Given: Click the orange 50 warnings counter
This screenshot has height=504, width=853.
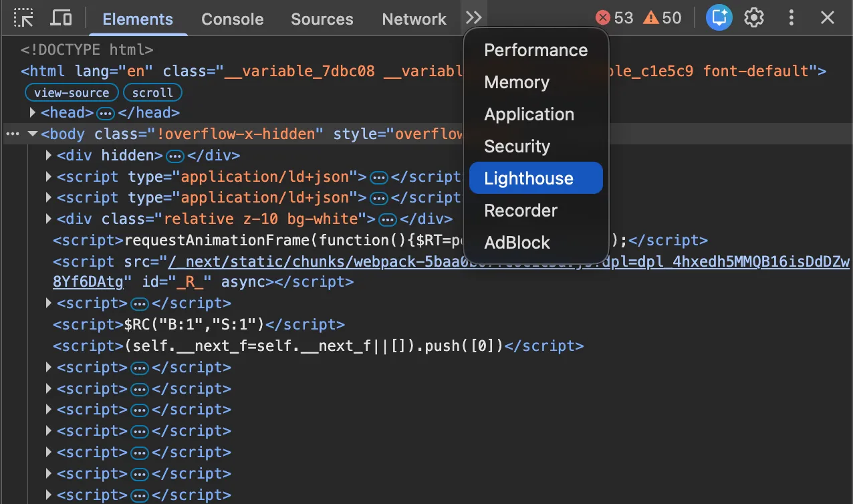Looking at the screenshot, I should coord(662,18).
